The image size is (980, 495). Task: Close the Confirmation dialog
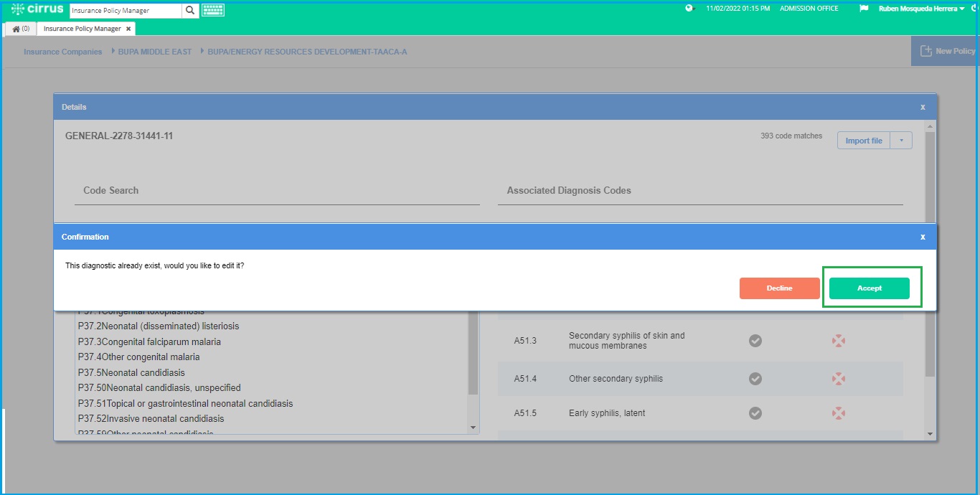pos(923,237)
